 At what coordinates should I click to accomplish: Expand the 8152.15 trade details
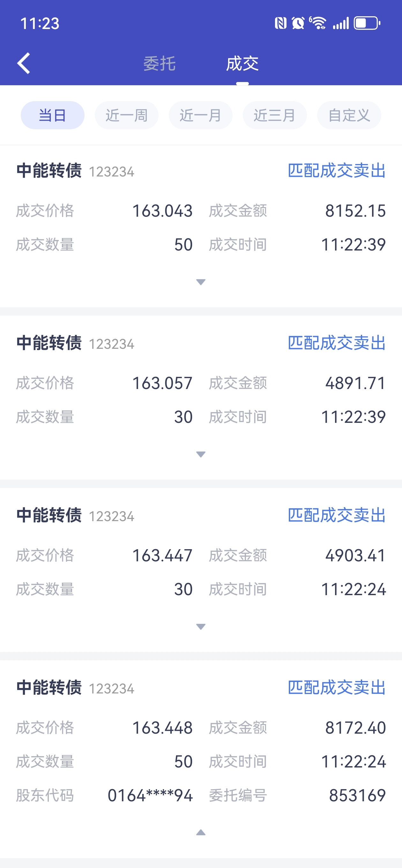click(x=201, y=282)
